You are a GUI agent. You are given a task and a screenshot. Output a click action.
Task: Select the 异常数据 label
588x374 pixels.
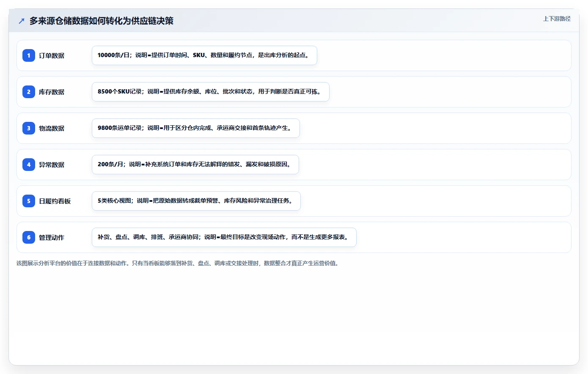pos(52,165)
